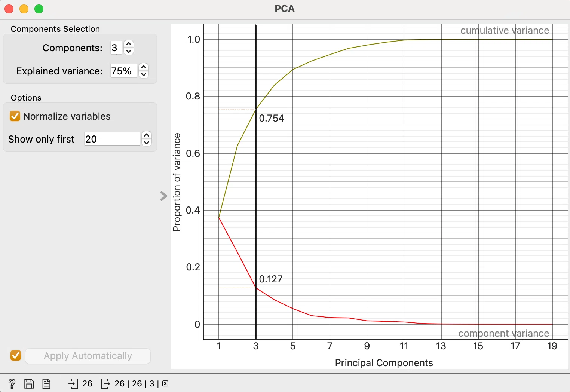The image size is (570, 392).
Task: Click the save image icon
Action: (x=29, y=384)
